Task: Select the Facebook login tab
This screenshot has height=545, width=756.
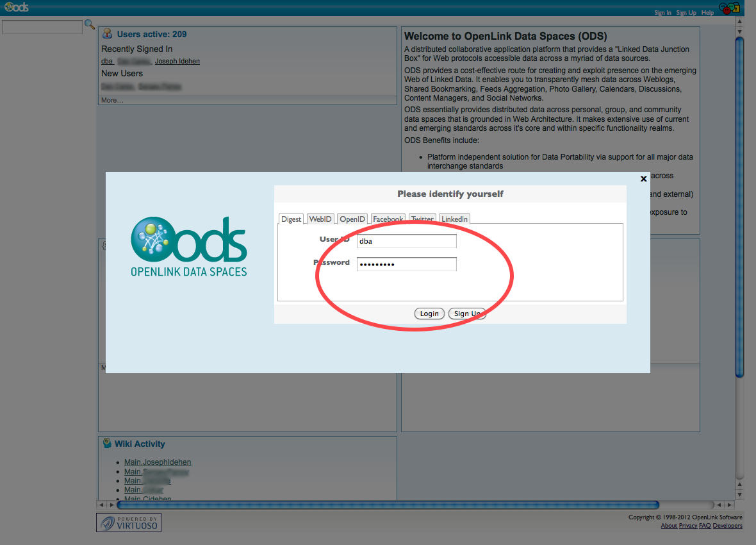Action: pos(388,219)
